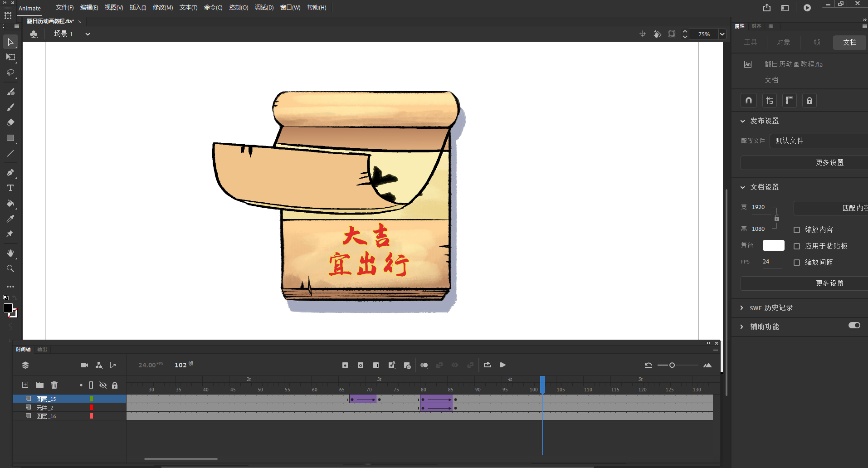The width and height of the screenshot is (868, 468).
Task: Open the 窗口(W) menu
Action: [x=290, y=8]
